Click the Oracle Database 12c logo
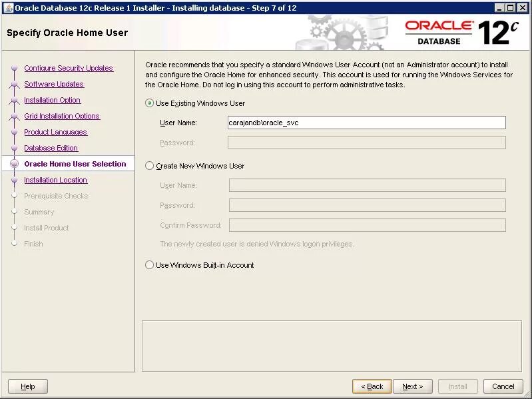Image resolution: width=532 pixels, height=399 pixels. [462, 33]
